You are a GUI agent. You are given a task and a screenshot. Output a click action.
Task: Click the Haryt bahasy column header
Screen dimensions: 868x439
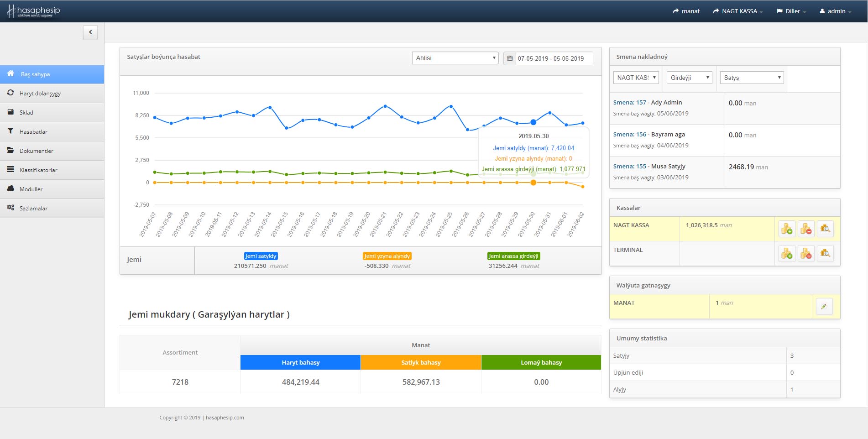[300, 362]
